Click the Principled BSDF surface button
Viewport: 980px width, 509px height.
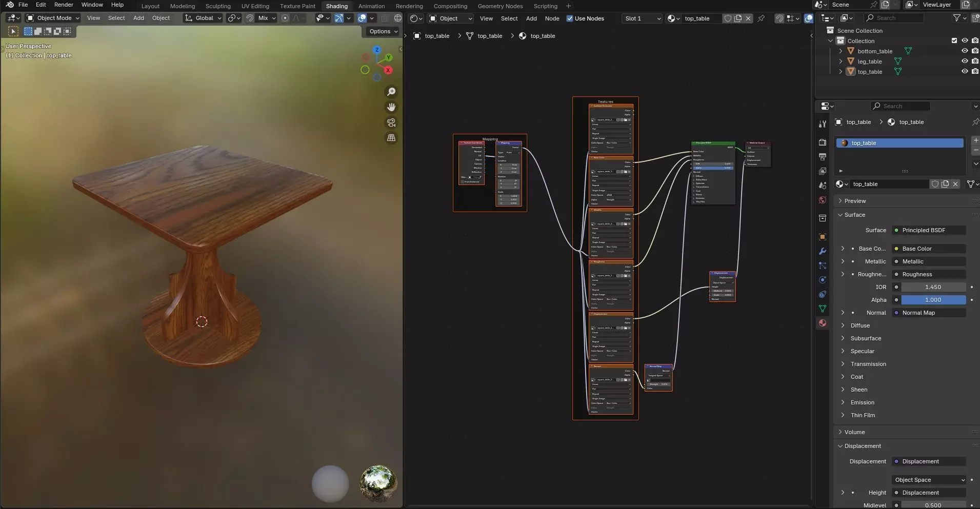pos(929,230)
